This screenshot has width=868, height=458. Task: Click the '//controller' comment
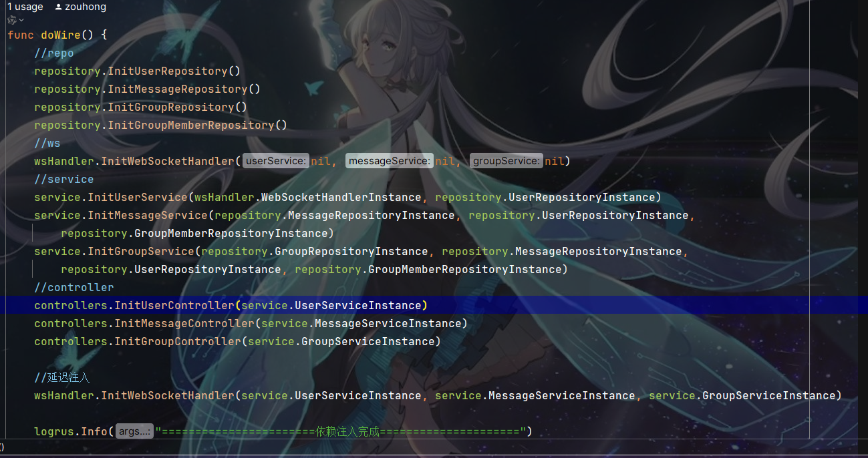tap(74, 287)
